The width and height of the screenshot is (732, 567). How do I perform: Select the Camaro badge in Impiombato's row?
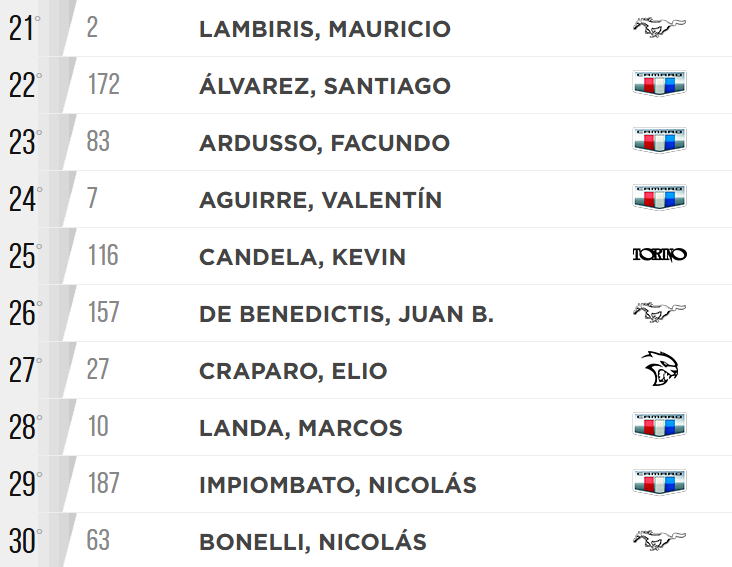[x=660, y=484]
